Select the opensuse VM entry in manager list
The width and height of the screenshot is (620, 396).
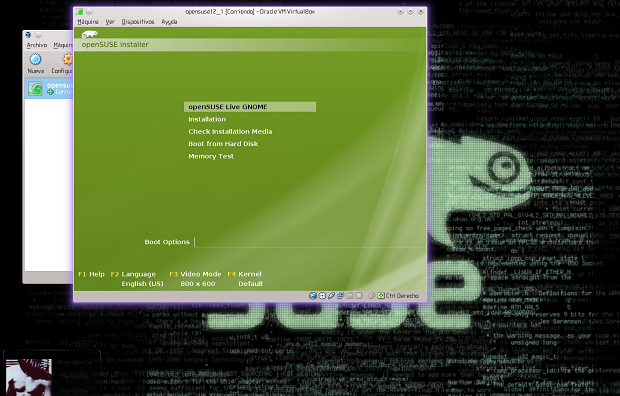pyautogui.click(x=49, y=89)
